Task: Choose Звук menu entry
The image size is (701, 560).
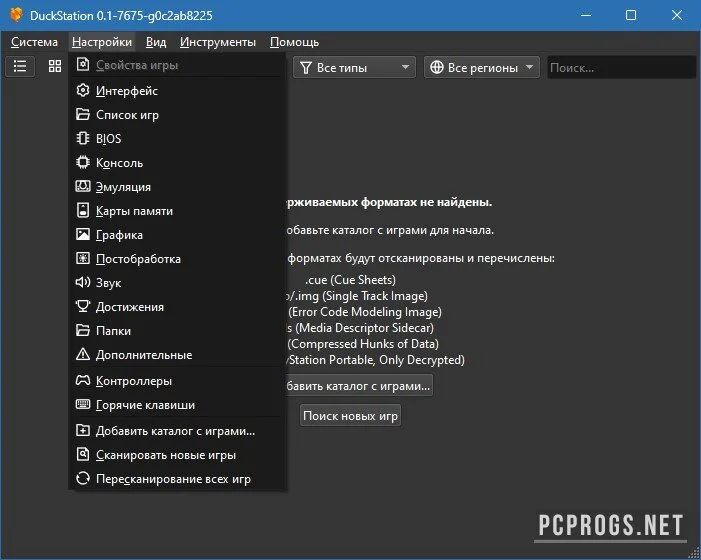Action: click(178, 282)
